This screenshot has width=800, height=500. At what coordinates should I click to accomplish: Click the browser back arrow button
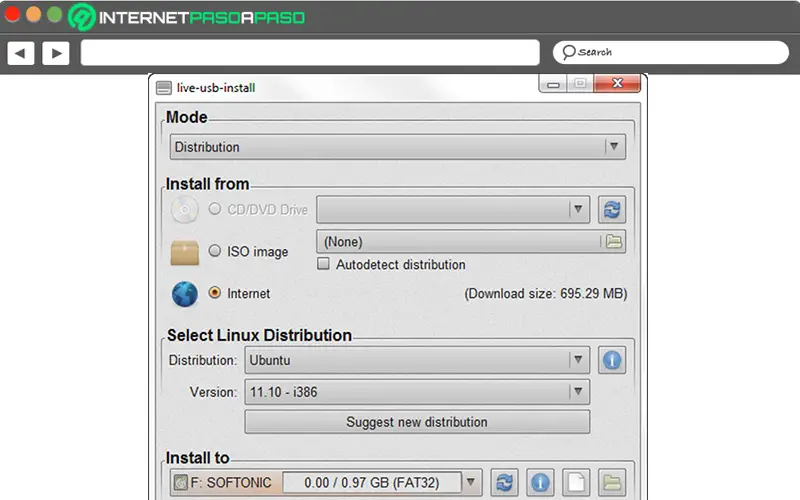coord(21,53)
